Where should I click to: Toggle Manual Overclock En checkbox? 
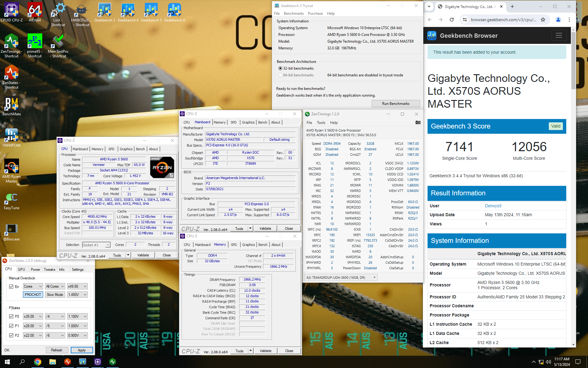pos(11,286)
